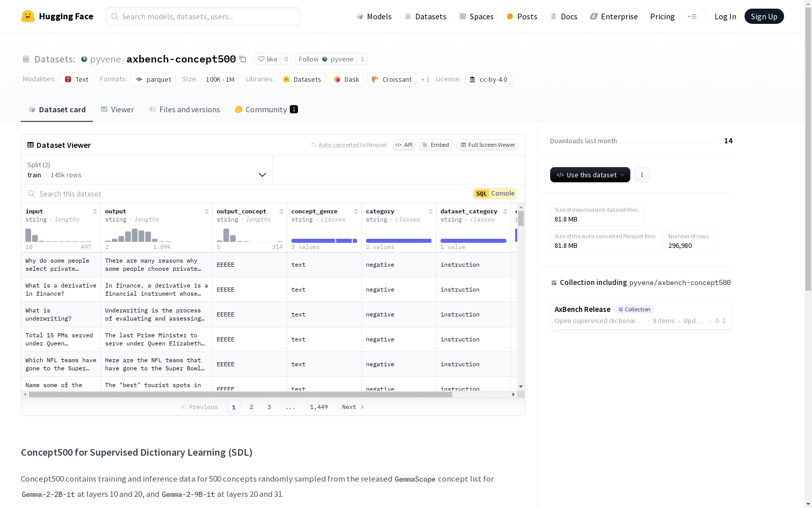The image size is (812, 508).
Task: Click the input lengths histogram
Action: [58, 235]
